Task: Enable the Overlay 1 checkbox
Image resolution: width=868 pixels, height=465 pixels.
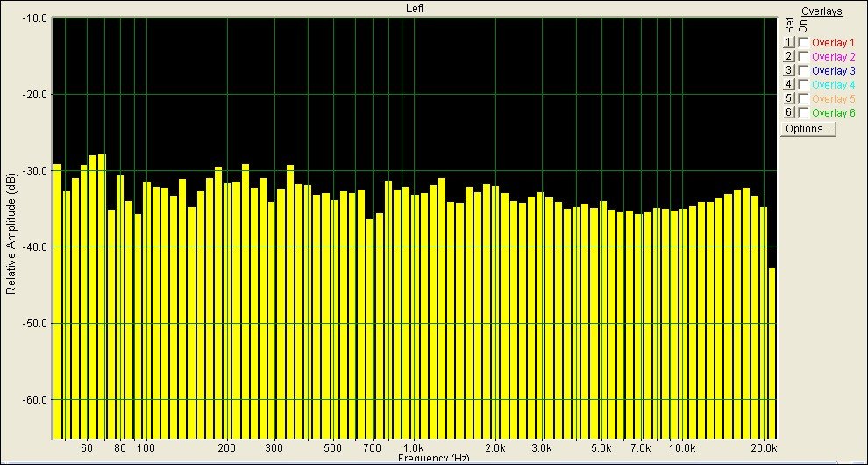Action: coord(802,42)
